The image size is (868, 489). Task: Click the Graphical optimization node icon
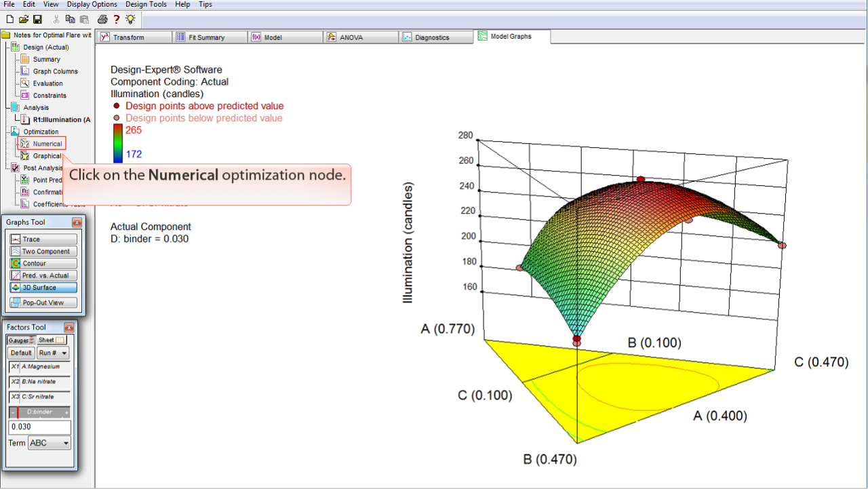[x=25, y=156]
